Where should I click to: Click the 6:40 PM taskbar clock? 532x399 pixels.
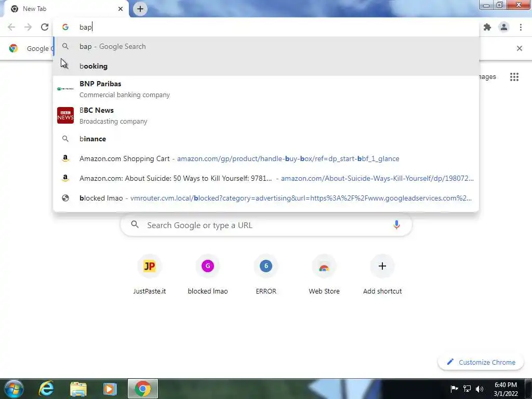[x=506, y=389]
